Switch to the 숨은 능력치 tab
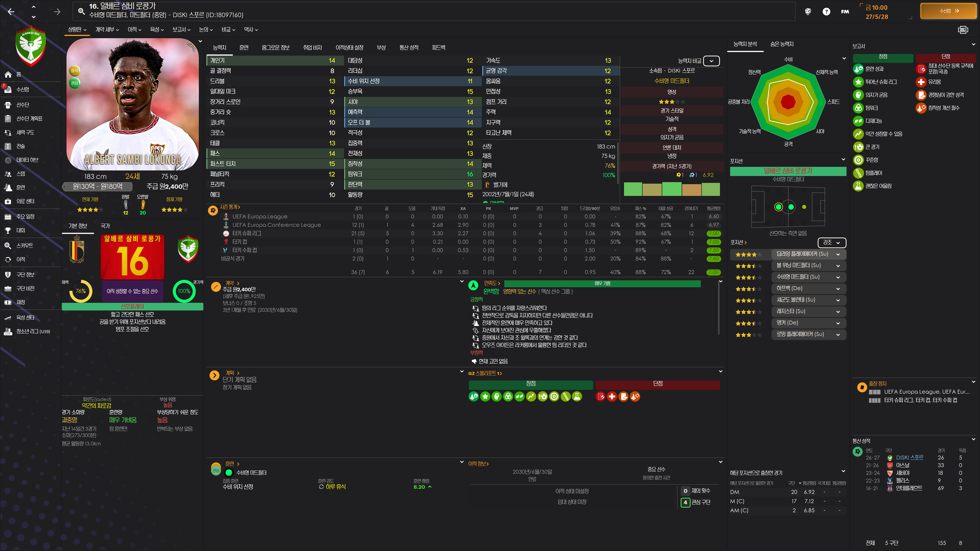This screenshot has width=980, height=551. pos(781,44)
